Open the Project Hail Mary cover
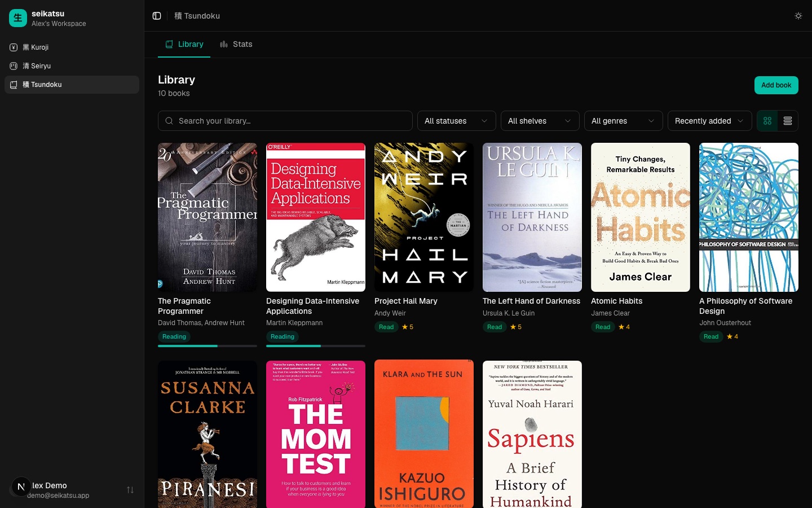 click(424, 217)
